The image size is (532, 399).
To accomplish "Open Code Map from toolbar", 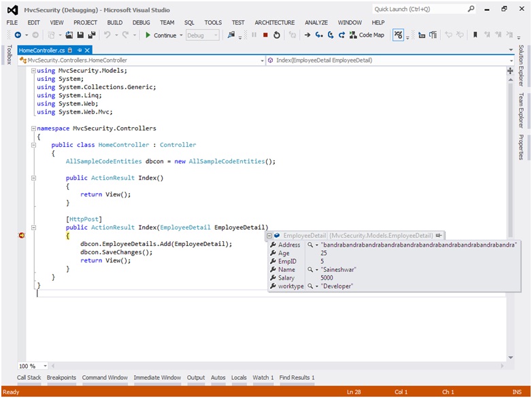I will coord(367,35).
